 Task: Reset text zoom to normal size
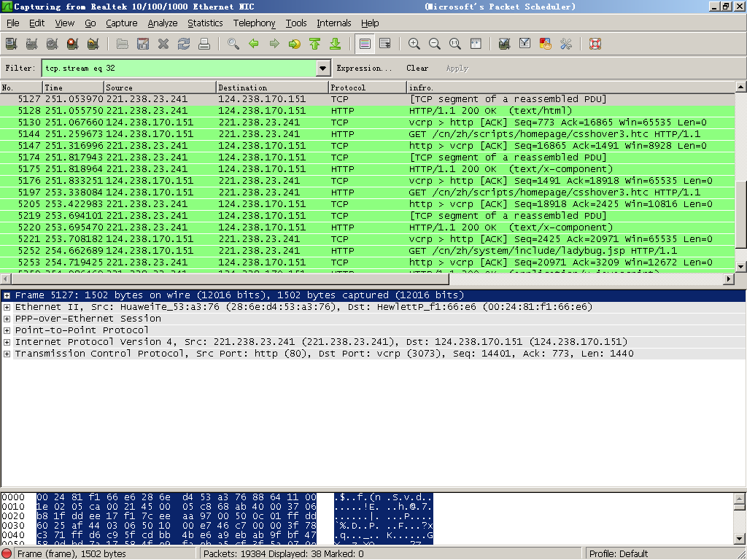point(455,44)
